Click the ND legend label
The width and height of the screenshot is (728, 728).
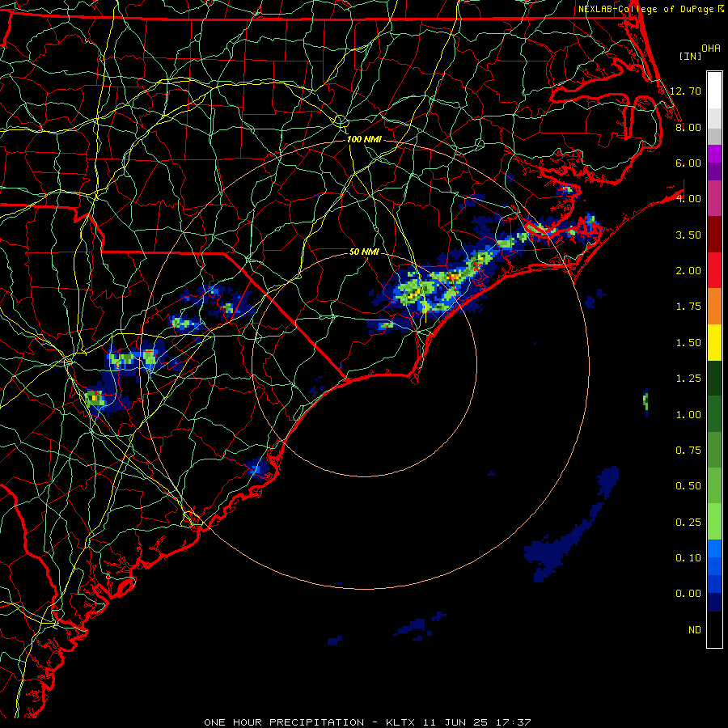point(695,630)
